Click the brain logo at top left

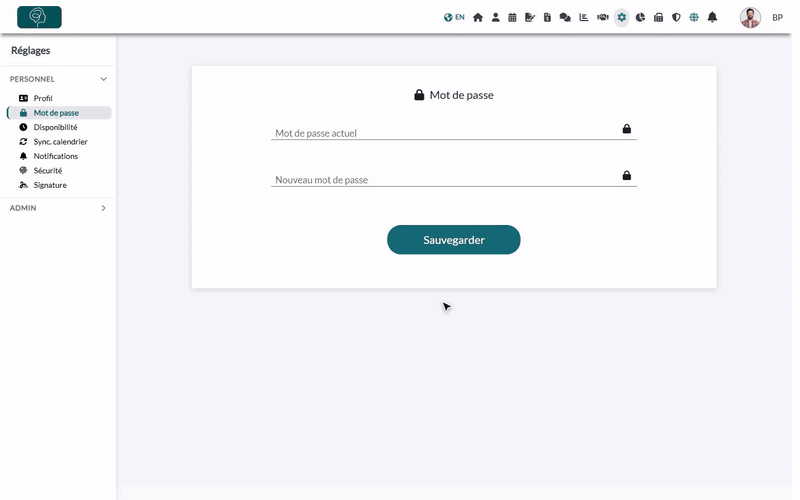(x=39, y=17)
